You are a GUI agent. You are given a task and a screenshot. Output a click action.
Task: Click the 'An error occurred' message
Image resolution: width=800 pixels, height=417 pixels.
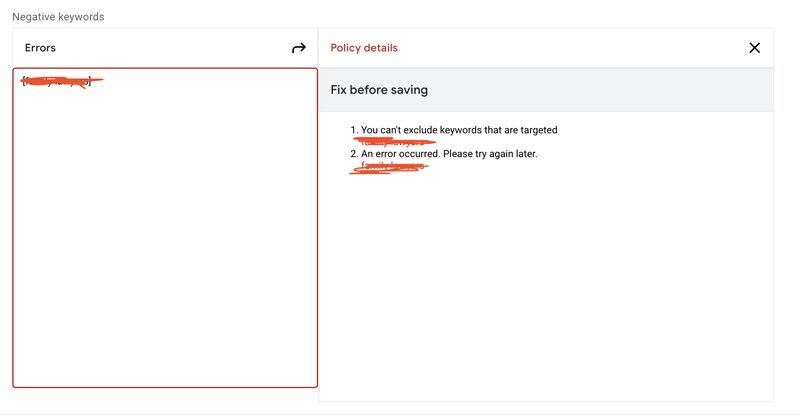click(401, 154)
